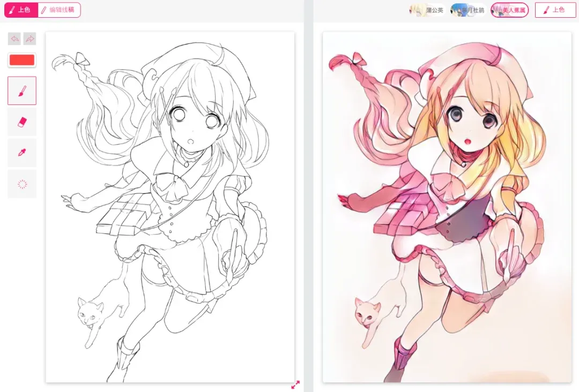579x392 pixels.
Task: Open the red color swatch picker
Action: coord(22,60)
